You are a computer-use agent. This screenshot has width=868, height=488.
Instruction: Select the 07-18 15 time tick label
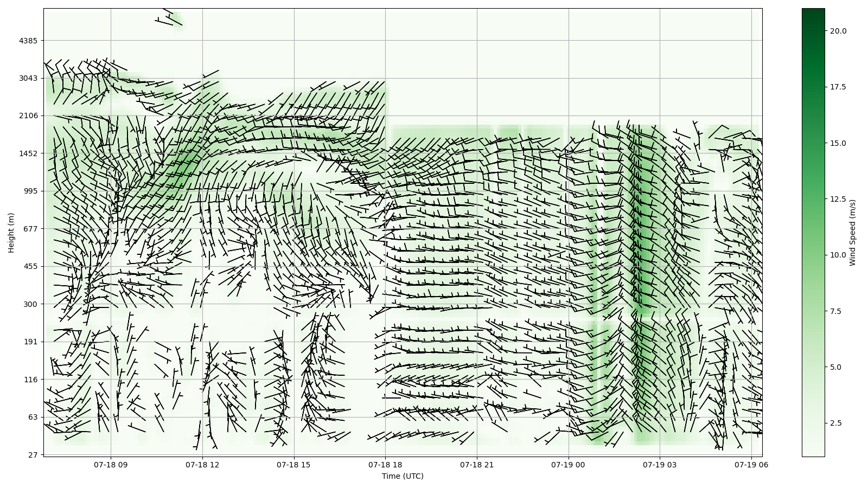[294, 465]
